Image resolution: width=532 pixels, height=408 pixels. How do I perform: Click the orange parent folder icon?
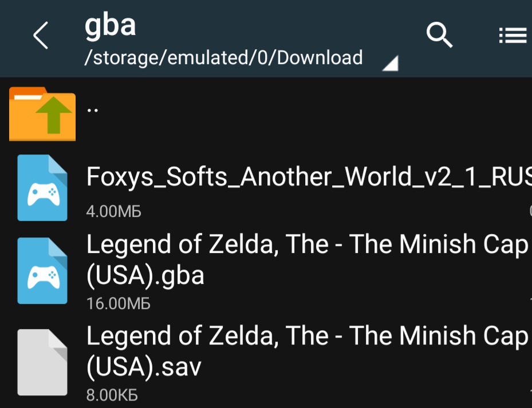(42, 114)
